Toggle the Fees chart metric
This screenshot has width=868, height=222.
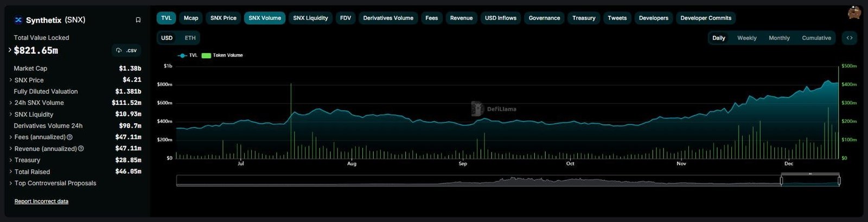tap(432, 18)
